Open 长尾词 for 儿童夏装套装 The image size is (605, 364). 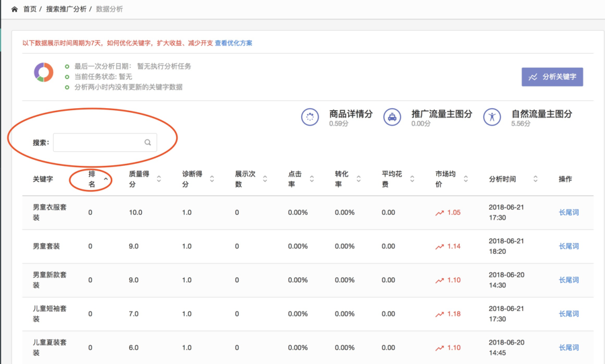pyautogui.click(x=569, y=347)
